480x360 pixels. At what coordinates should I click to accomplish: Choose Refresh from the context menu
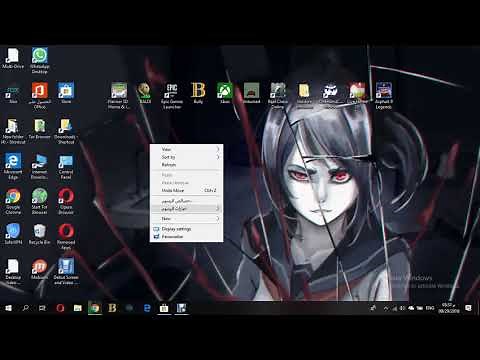coord(187,165)
